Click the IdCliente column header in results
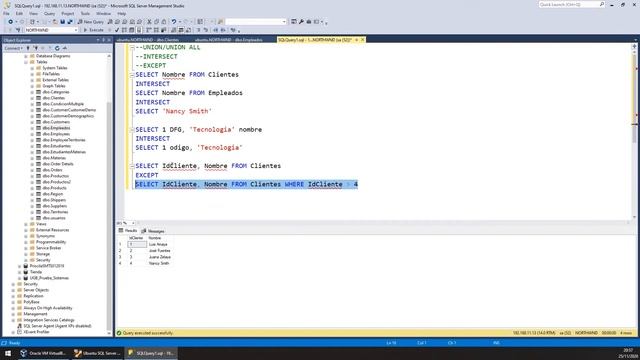The image size is (640, 360). [x=136, y=238]
